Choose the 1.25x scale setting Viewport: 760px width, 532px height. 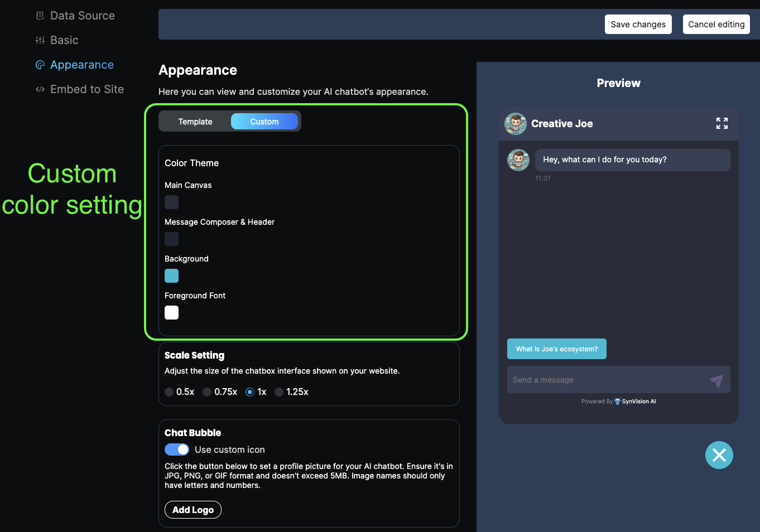[x=279, y=392]
